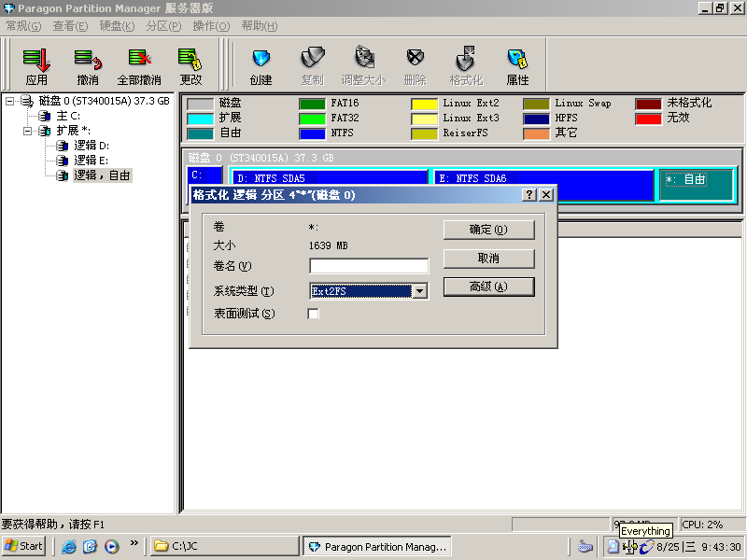Screen dimensions: 747x560
Task: Select the C: partition block in disk map
Action: click(204, 175)
